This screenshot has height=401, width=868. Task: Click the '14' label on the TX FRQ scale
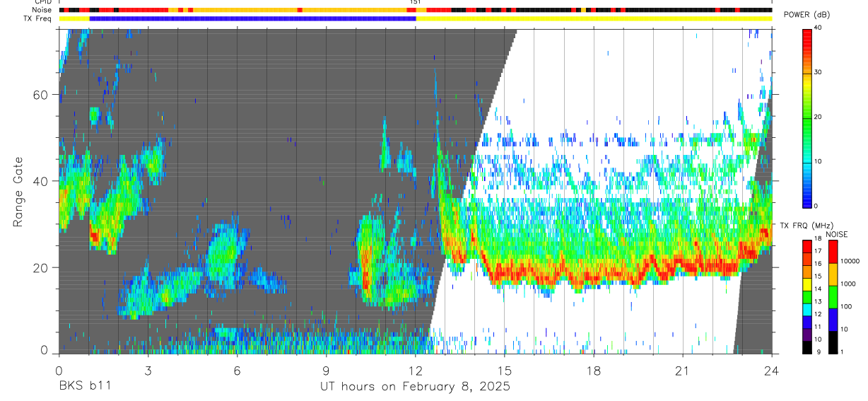coord(818,290)
